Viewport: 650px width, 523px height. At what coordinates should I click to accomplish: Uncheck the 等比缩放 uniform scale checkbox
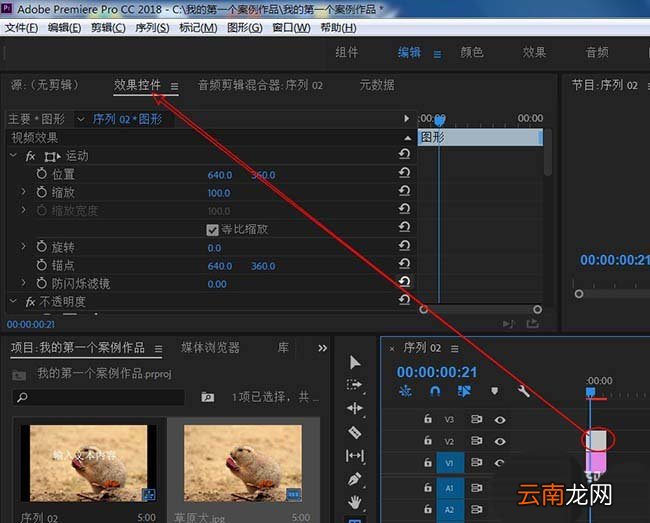click(x=212, y=230)
